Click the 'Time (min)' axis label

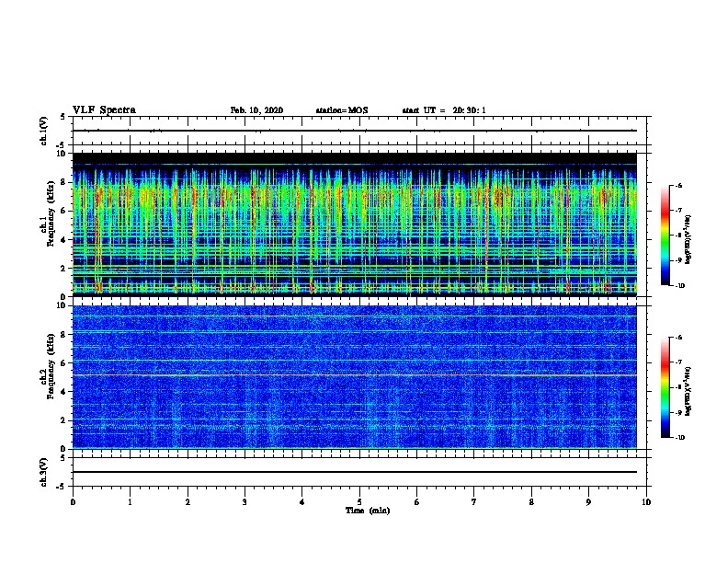368,511
